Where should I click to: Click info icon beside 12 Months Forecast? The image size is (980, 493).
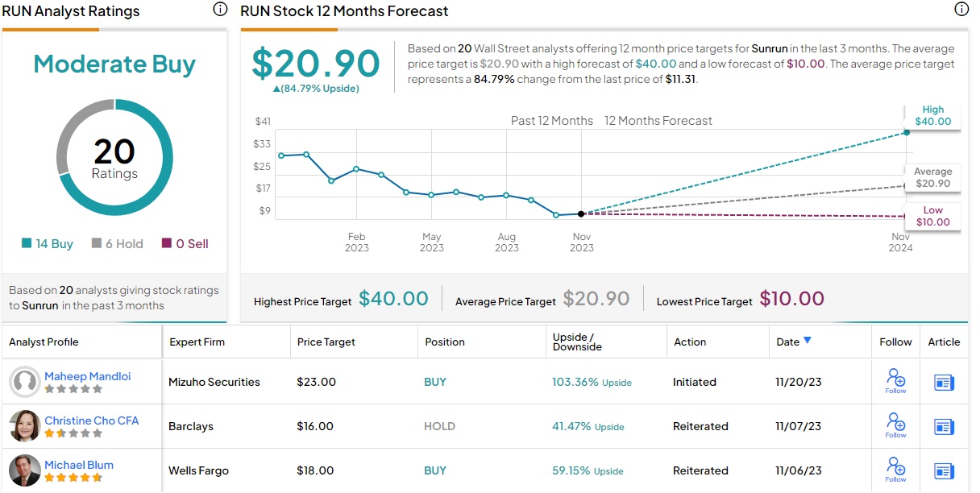[x=961, y=10]
